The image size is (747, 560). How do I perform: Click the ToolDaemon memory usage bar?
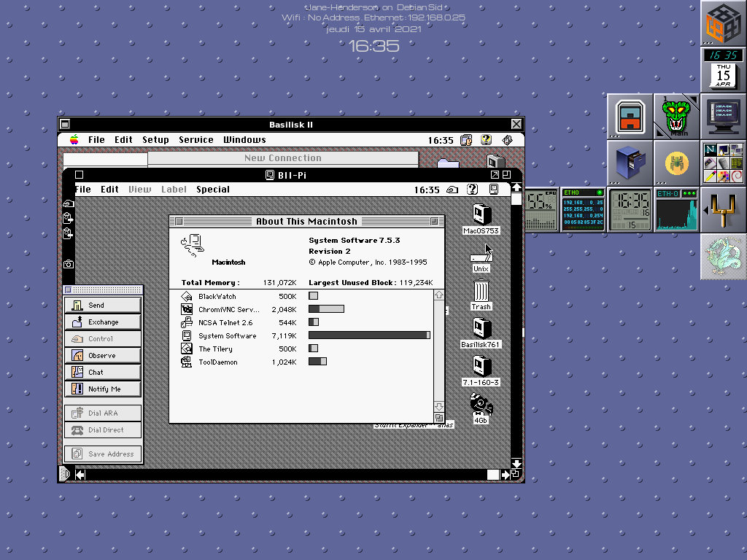click(x=317, y=362)
